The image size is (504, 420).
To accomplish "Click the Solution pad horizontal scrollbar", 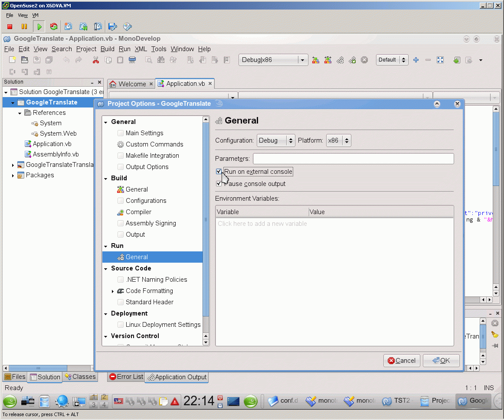I will 38,368.
